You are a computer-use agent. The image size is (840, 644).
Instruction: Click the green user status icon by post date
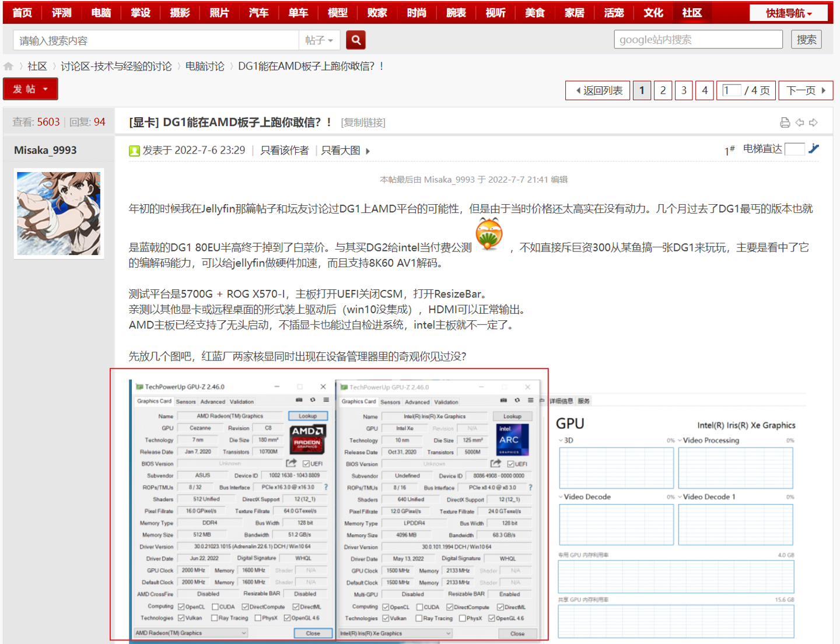(x=134, y=151)
